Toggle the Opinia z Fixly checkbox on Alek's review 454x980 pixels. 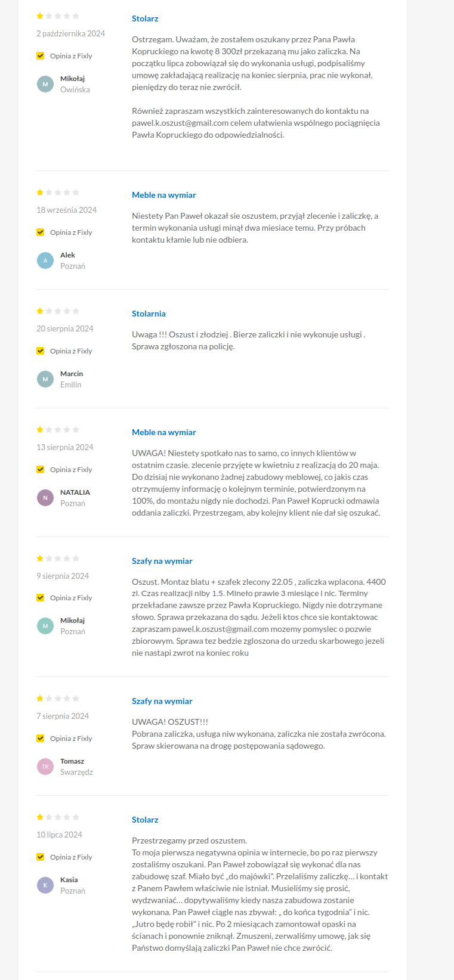pyautogui.click(x=41, y=232)
